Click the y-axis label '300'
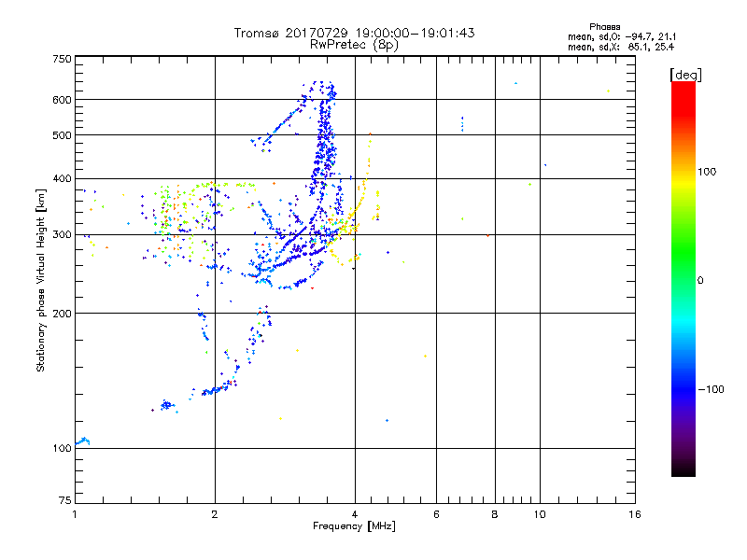 [62, 235]
